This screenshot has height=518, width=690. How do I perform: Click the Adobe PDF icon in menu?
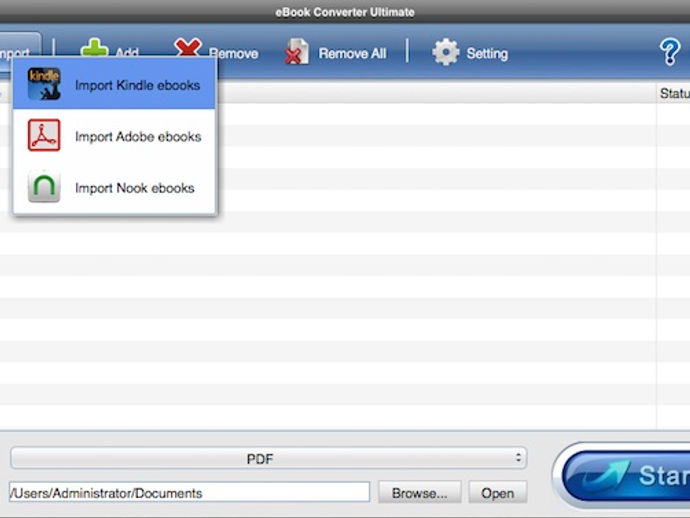point(44,135)
